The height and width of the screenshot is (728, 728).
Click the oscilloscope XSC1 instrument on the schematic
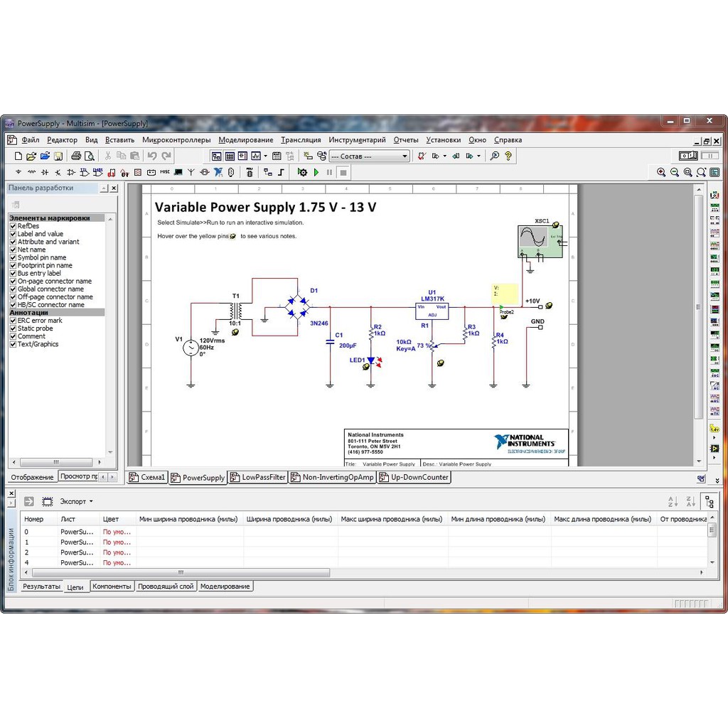540,241
